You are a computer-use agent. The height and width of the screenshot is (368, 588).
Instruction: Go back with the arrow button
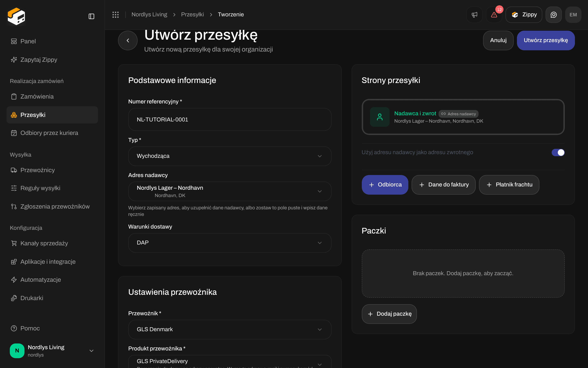point(128,40)
